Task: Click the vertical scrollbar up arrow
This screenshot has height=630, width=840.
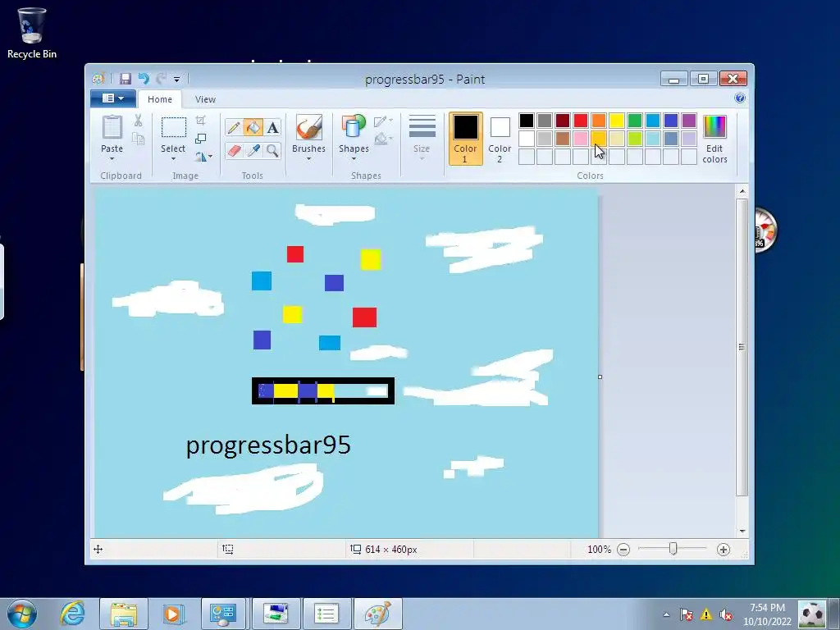Action: pos(742,191)
